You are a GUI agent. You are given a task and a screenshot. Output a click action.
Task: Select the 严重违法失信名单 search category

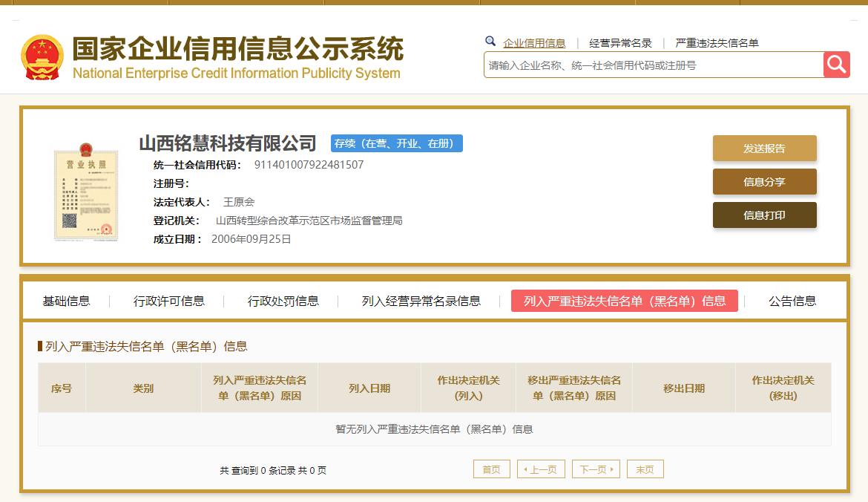pyautogui.click(x=717, y=43)
